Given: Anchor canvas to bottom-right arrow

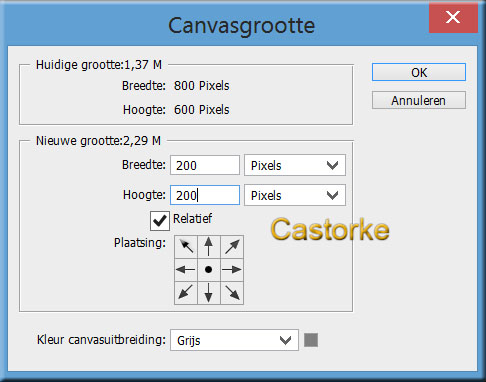Looking at the screenshot, I should pyautogui.click(x=232, y=293).
